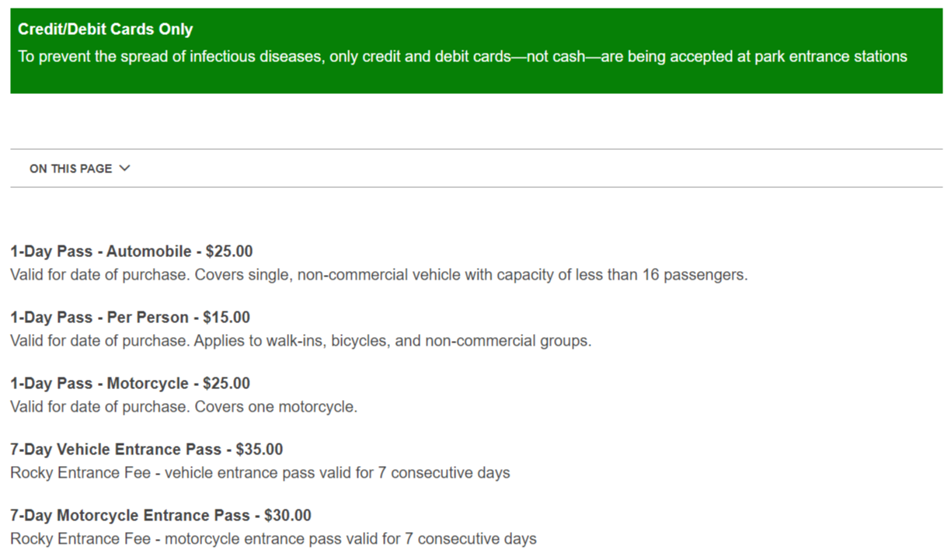Select the 7-Day Motorcycle Entrance Pass heading
This screenshot has width=951, height=560.
(x=130, y=516)
